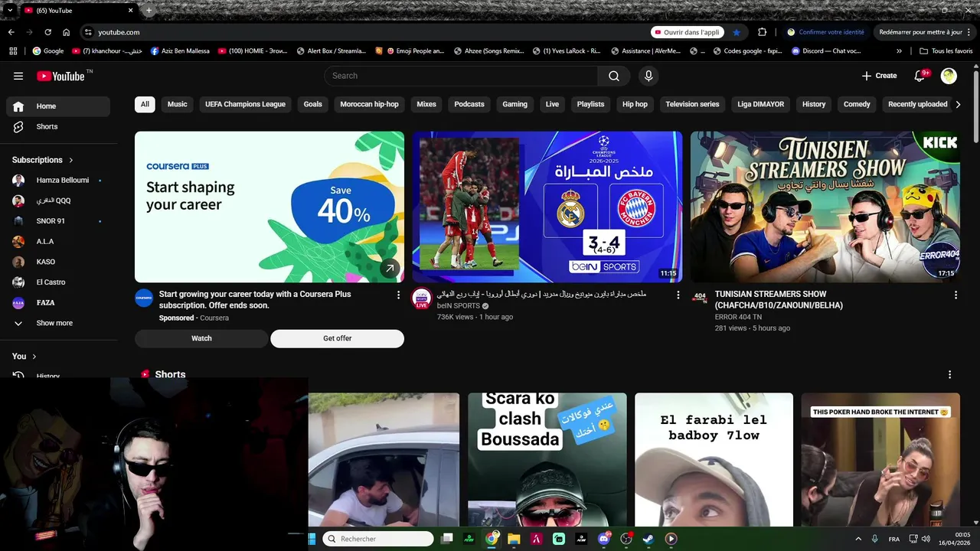
Task: Open Hamza Belloumi subscription channel
Action: coord(58,180)
